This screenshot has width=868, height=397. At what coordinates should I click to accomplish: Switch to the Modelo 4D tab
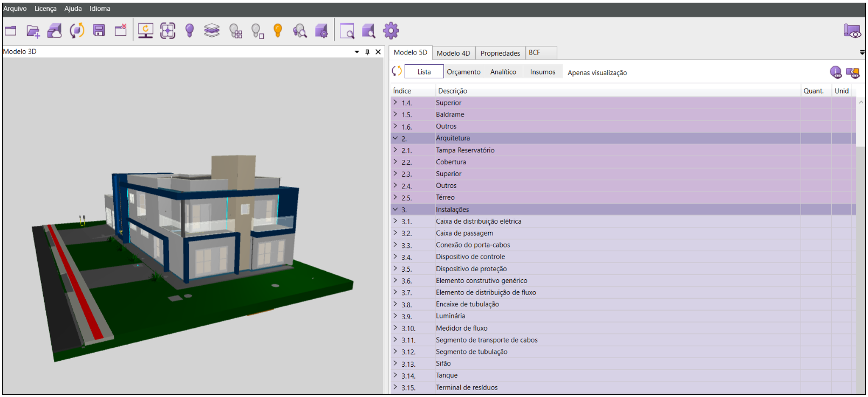453,53
